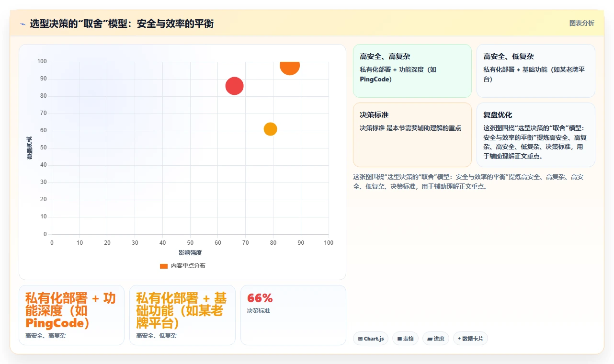614x364 pixels.
Task: Click 决策标准 caption under 66%
Action: click(x=259, y=311)
